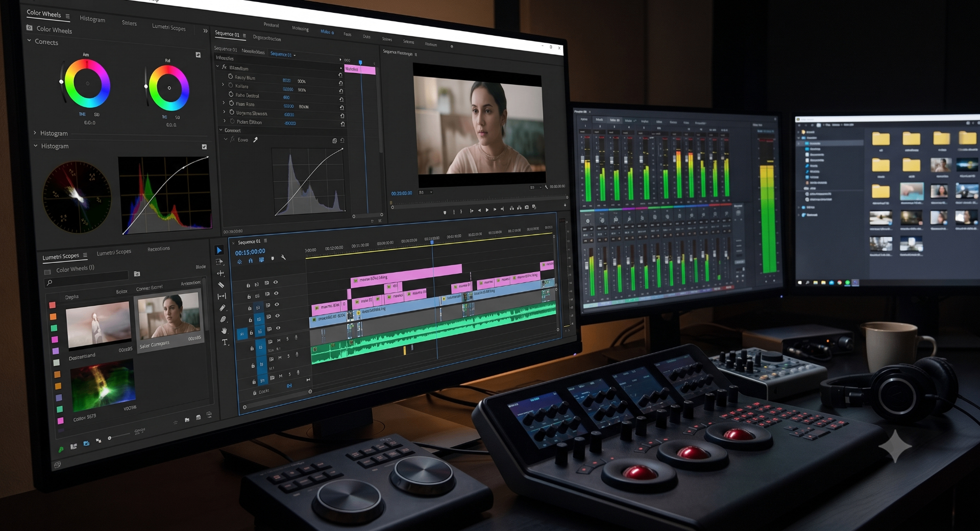This screenshot has height=531, width=980.
Task: Open the Mules workspace tab
Action: point(327,32)
